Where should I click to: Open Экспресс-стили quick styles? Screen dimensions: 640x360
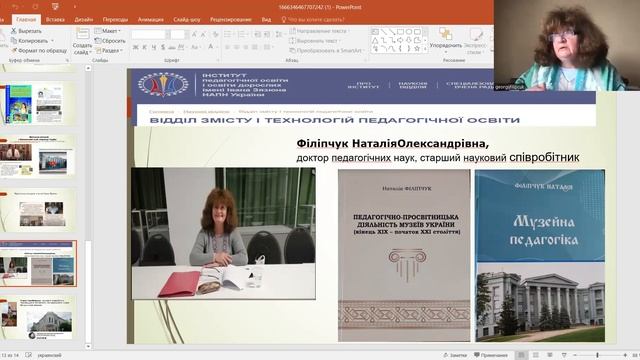[x=476, y=41]
